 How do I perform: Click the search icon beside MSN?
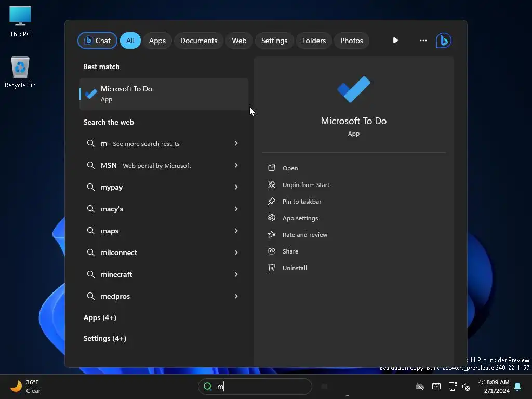90,165
